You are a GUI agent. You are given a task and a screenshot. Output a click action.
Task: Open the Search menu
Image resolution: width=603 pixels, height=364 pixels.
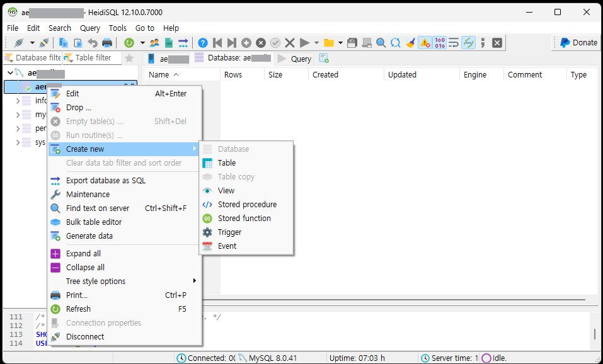[x=60, y=28]
